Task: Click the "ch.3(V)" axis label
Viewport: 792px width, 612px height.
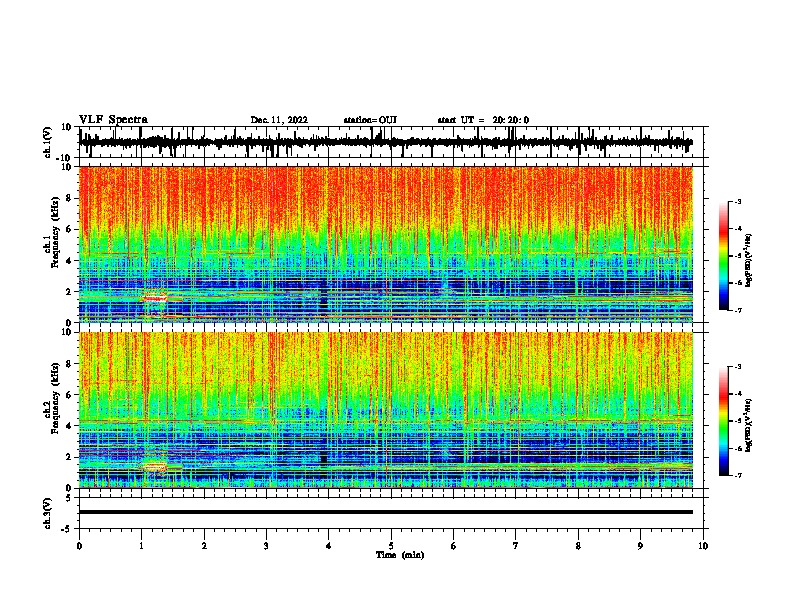Action: 48,513
